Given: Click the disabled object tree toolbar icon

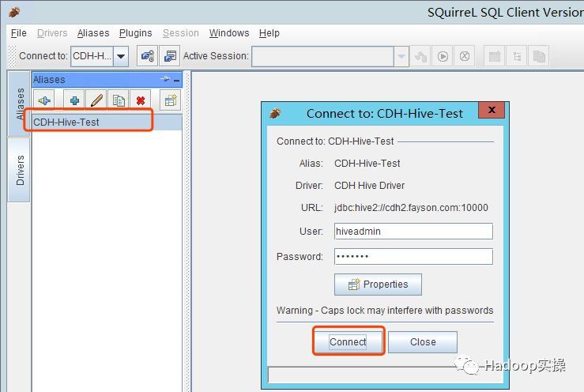Looking at the screenshot, I should 517,57.
